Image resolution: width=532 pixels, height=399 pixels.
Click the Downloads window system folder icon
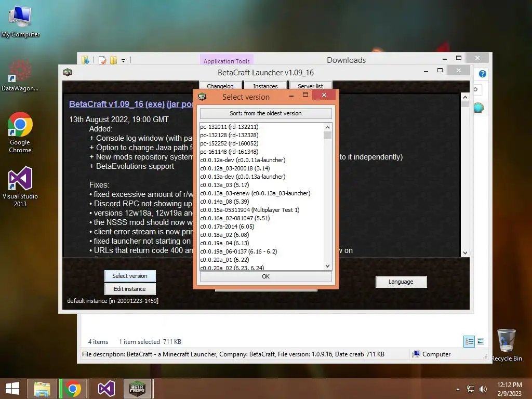(x=85, y=60)
